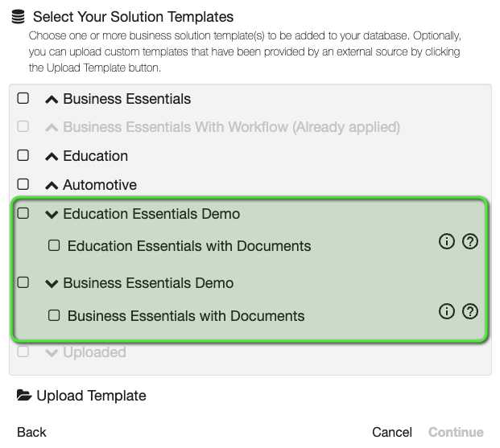Check the Education template checkbox
500x448 pixels.
click(23, 155)
